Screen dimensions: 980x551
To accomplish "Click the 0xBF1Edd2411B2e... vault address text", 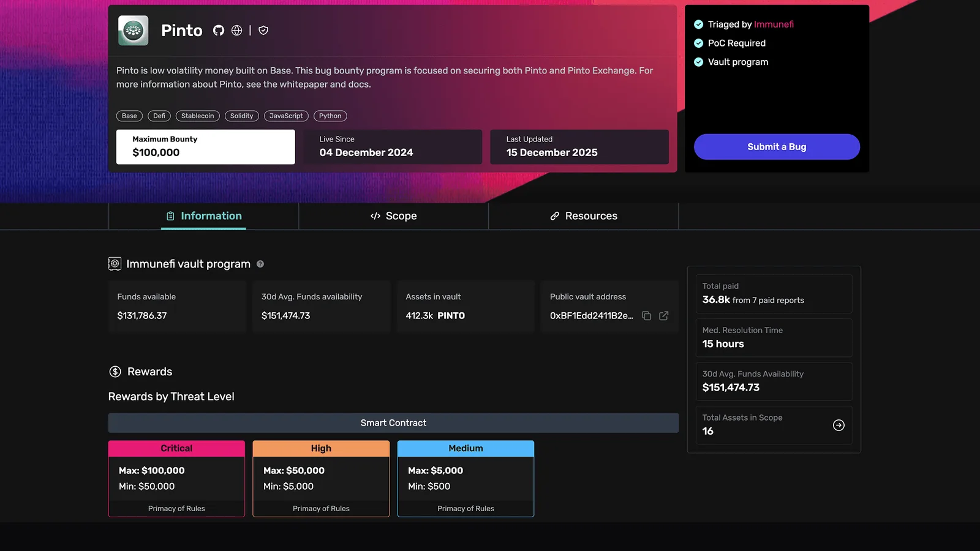I will [592, 316].
